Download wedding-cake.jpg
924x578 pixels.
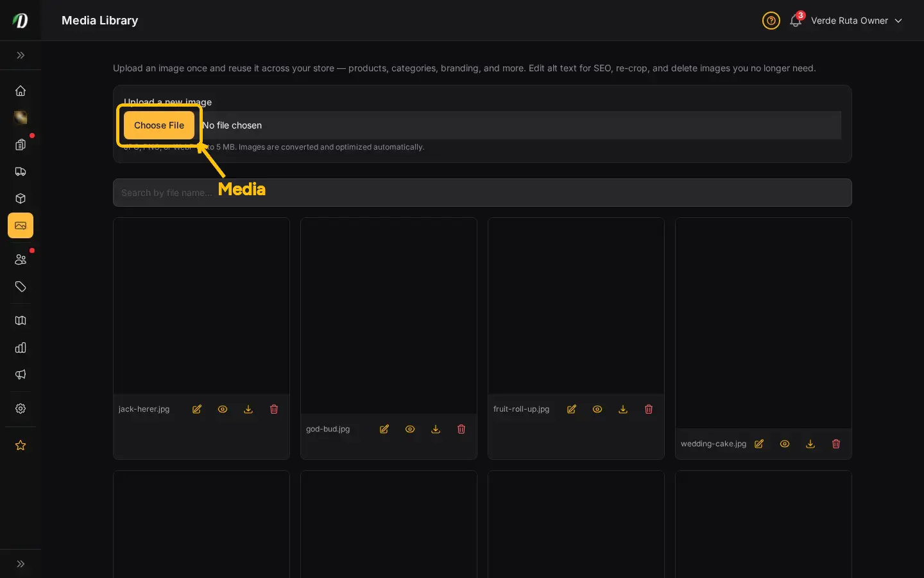coord(810,444)
